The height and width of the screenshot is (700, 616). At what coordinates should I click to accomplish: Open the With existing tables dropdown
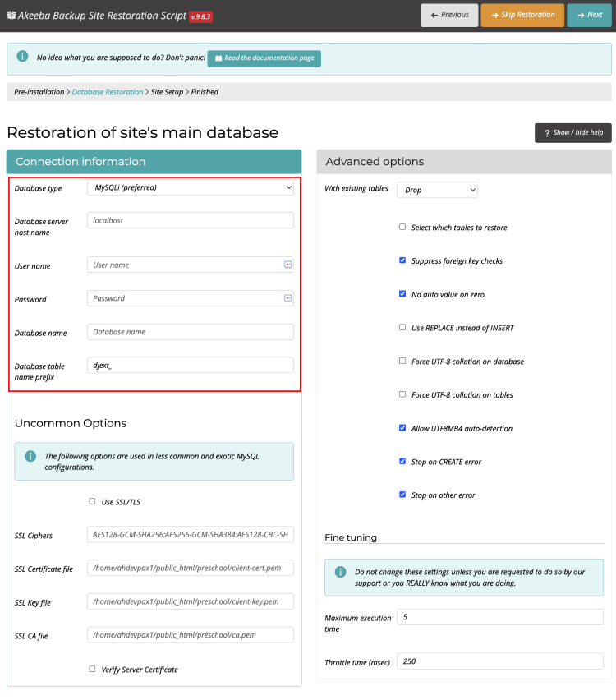pos(437,190)
